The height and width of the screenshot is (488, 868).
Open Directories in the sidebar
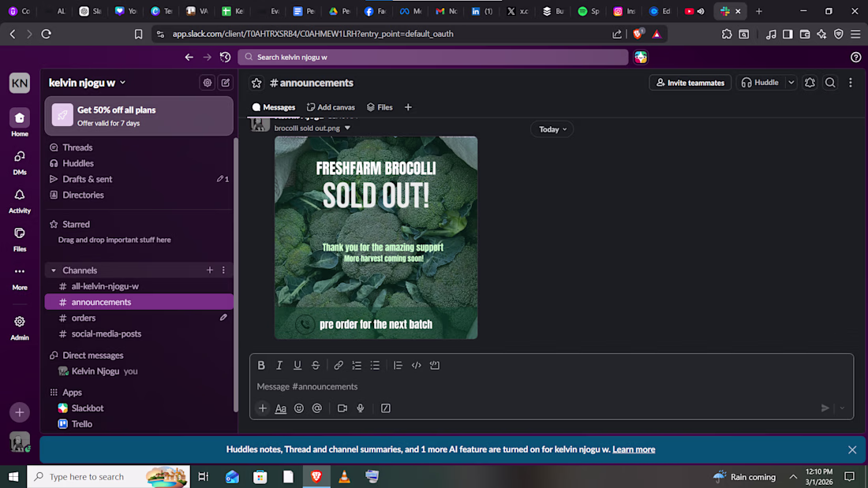139,195
